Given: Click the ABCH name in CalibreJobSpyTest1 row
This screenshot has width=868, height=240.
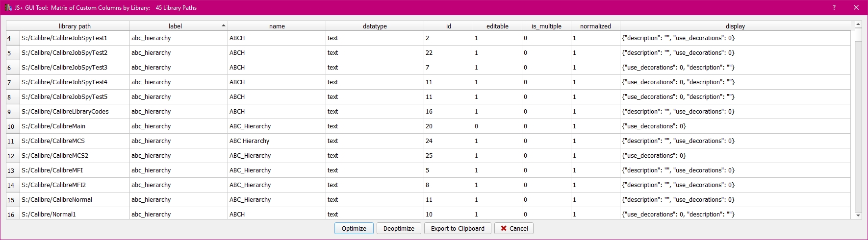Looking at the screenshot, I should (x=277, y=38).
